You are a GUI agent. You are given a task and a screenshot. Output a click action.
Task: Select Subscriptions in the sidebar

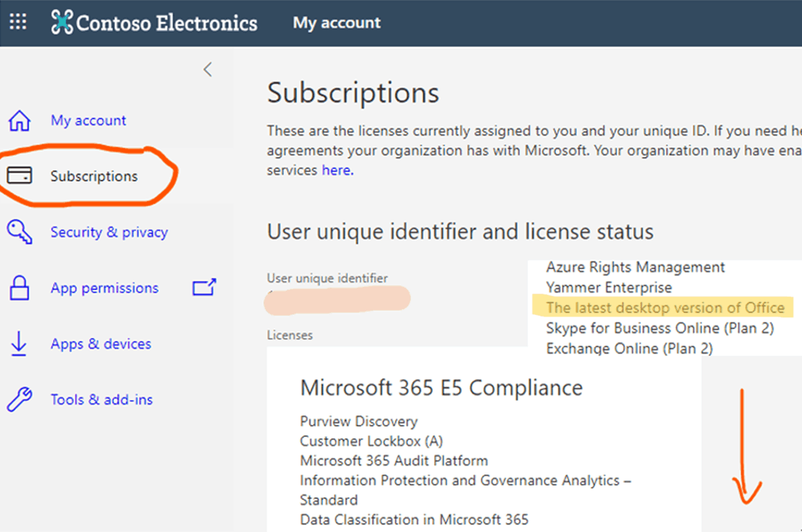94,176
